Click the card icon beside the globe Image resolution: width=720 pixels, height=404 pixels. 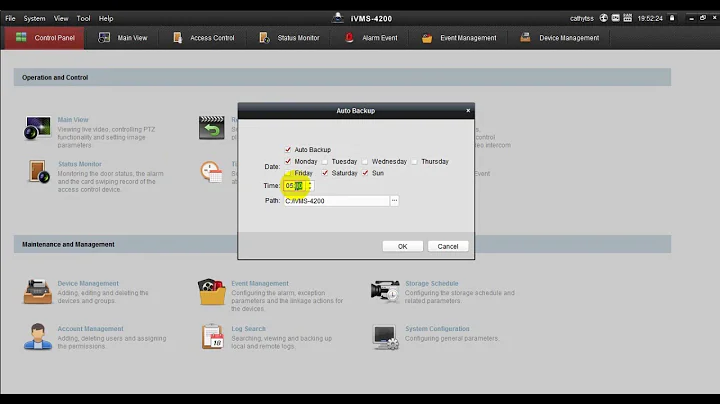tap(615, 18)
